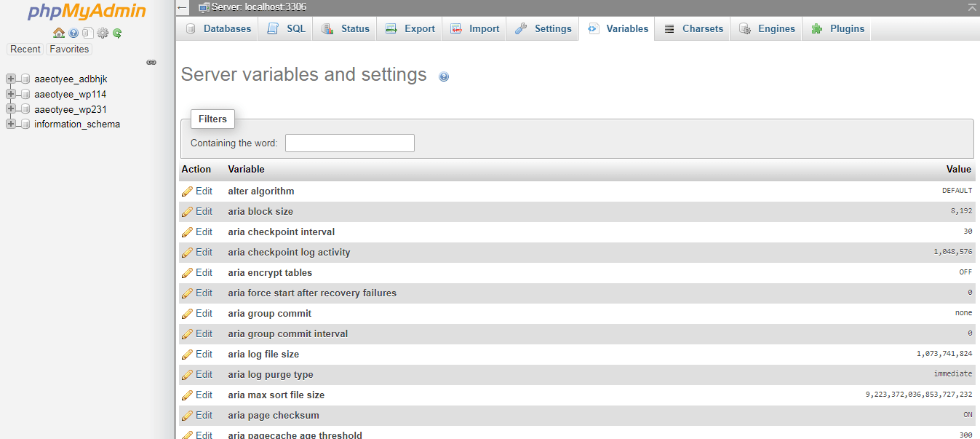The height and width of the screenshot is (439, 980).
Task: Click the link icon in the sidebar
Action: pos(151,63)
